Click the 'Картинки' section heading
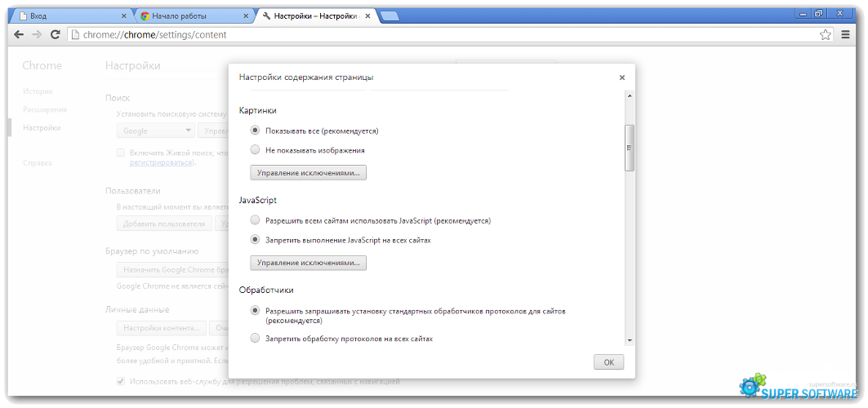This screenshot has height=408, width=868. point(258,111)
